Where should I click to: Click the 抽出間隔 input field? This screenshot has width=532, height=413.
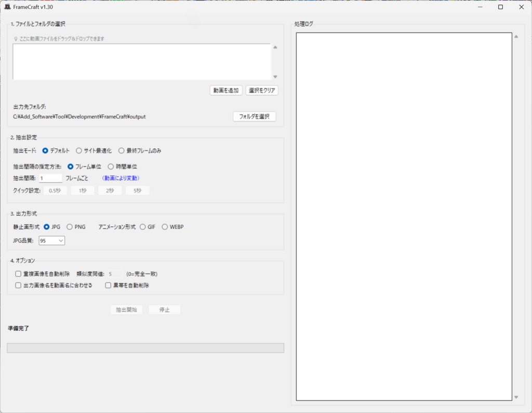click(x=50, y=178)
